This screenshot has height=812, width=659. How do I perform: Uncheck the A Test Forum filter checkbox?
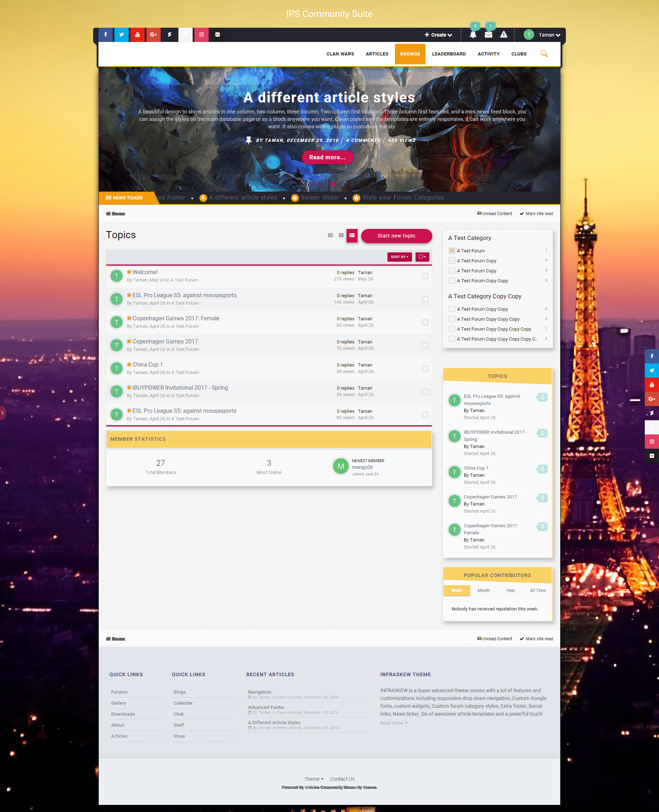tap(452, 251)
